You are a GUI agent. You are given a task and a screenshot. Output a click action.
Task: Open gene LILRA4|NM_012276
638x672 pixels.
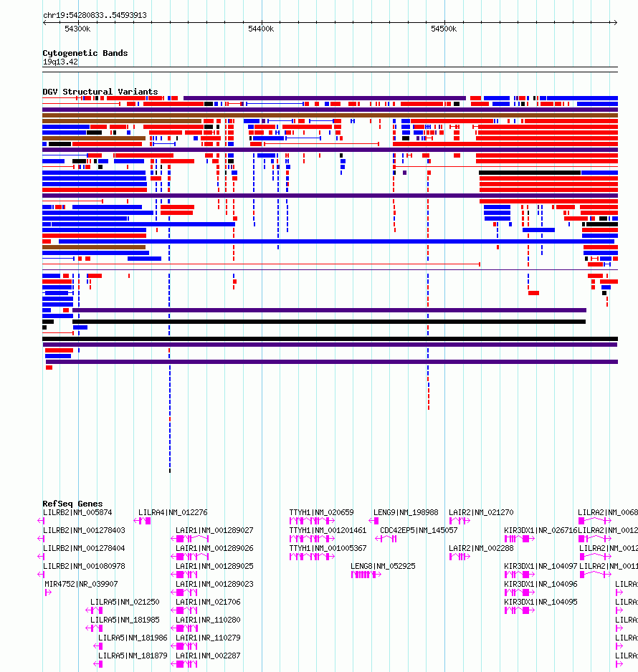pyautogui.click(x=173, y=512)
